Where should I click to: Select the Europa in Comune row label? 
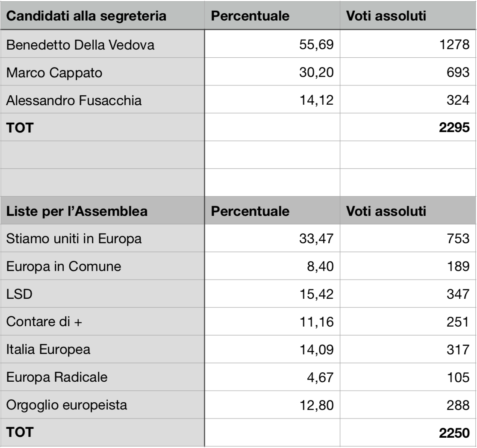pyautogui.click(x=103, y=266)
